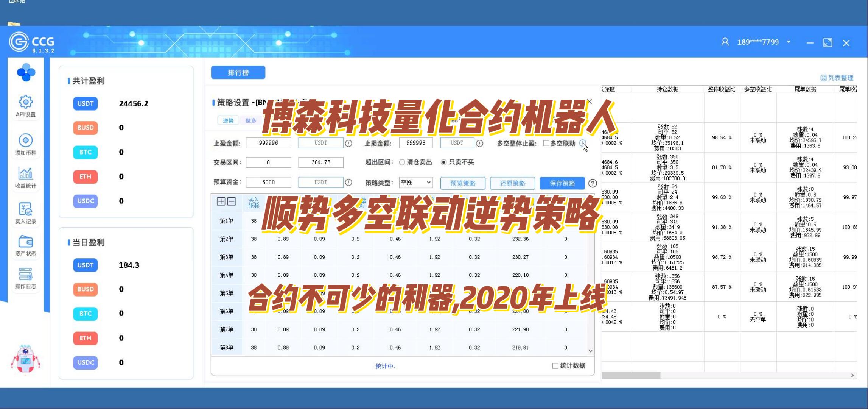Screen dimensions: 868x409
Task: Click 交易区间 lower bound field 0
Action: coord(268,162)
